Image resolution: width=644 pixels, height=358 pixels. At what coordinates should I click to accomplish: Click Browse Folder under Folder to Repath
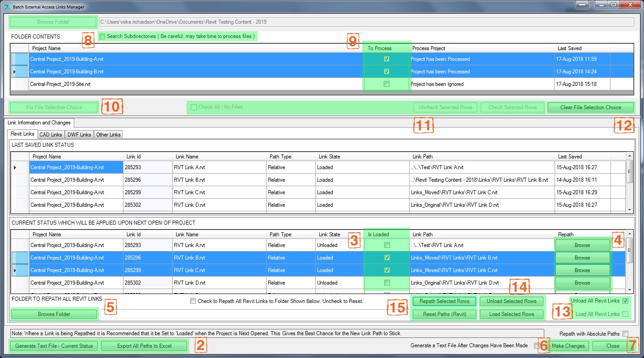(x=54, y=314)
